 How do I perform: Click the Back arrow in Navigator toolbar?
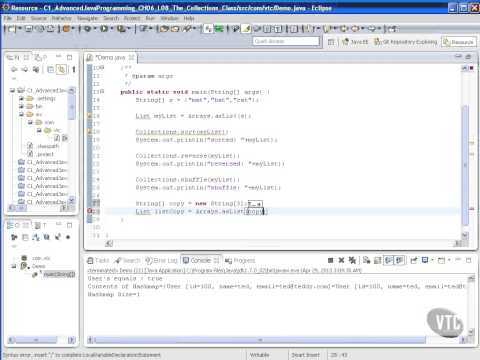[14, 69]
